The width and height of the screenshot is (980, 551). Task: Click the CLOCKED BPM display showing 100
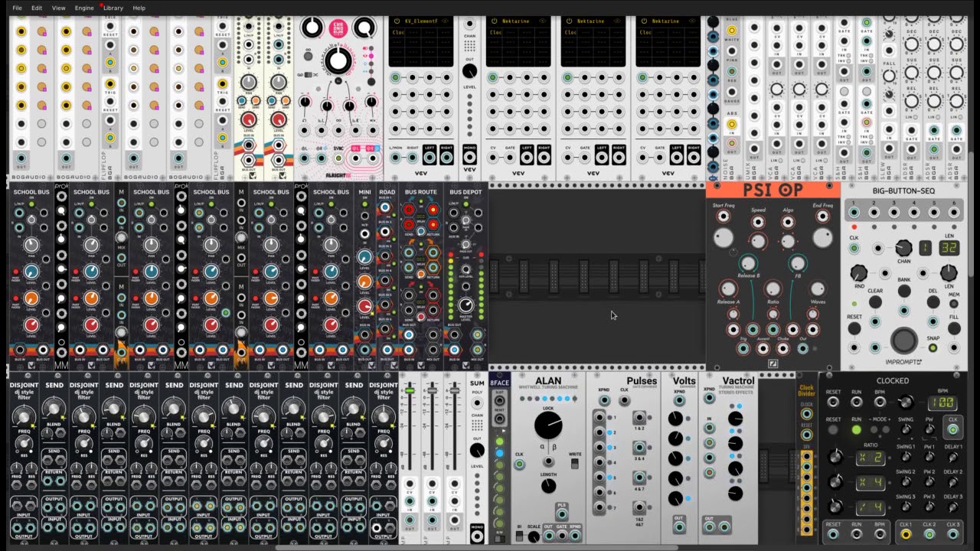coord(942,403)
